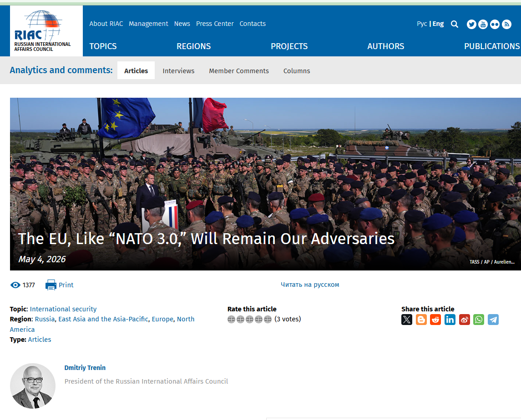
Task: Click the (3 votes) count
Action: (288, 319)
